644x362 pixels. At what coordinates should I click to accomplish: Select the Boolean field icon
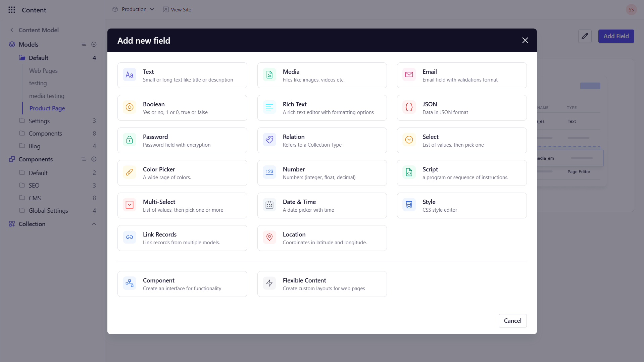pyautogui.click(x=130, y=107)
